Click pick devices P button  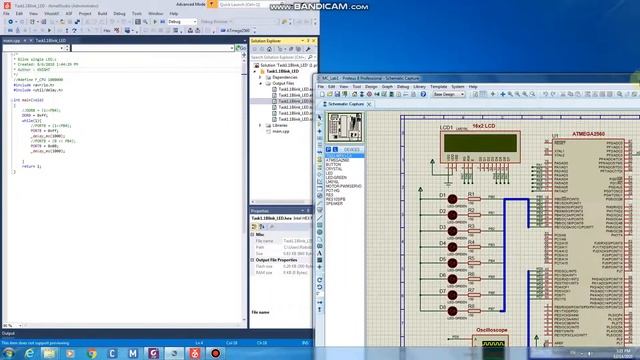(x=328, y=150)
